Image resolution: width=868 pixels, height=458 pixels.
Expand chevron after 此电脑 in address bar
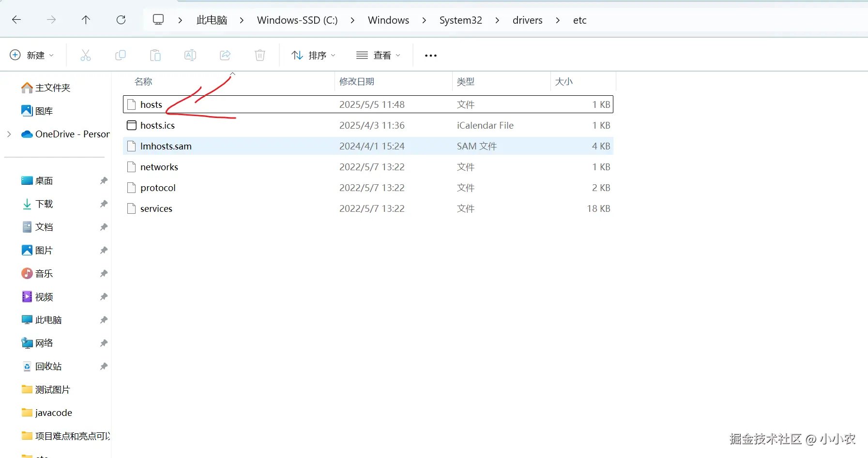[242, 20]
